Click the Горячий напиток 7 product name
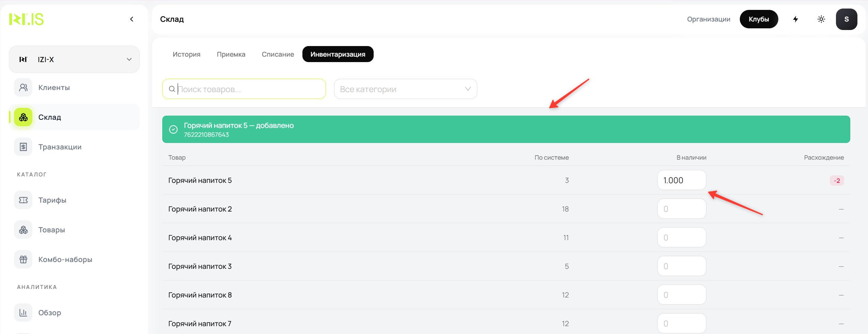Screen dimensions: 868x334 pyautogui.click(x=200, y=324)
